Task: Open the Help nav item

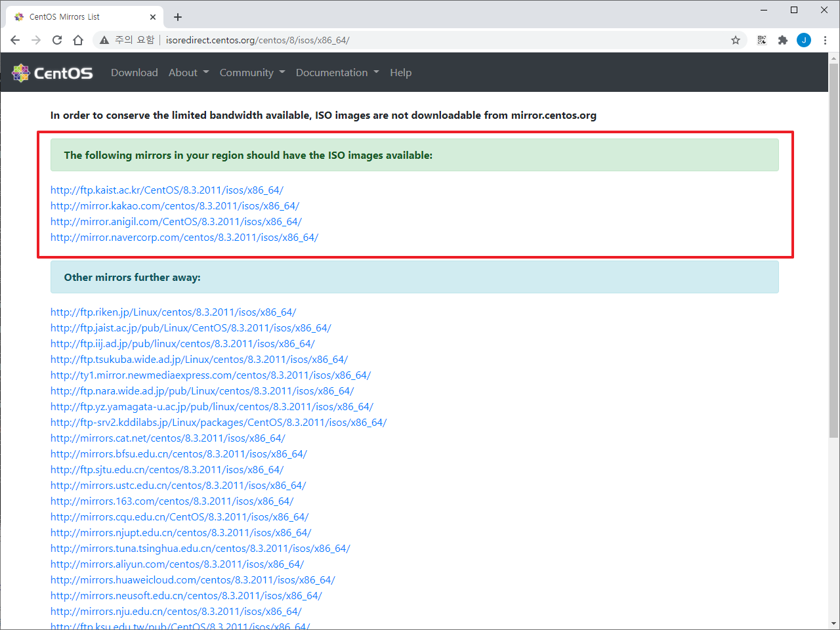Action: [401, 73]
